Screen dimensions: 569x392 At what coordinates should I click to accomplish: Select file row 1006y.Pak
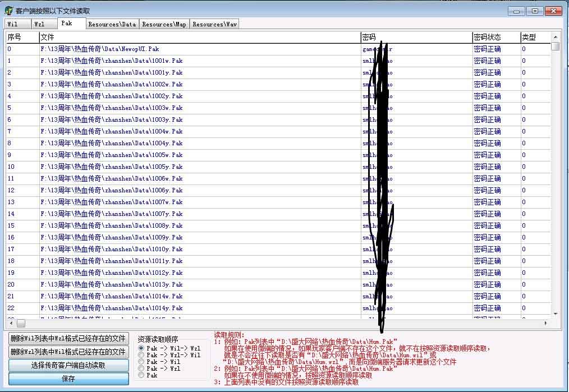pyautogui.click(x=278, y=190)
